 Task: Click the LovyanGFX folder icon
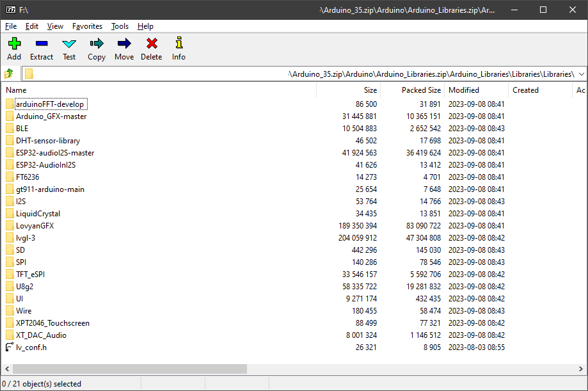click(x=10, y=225)
